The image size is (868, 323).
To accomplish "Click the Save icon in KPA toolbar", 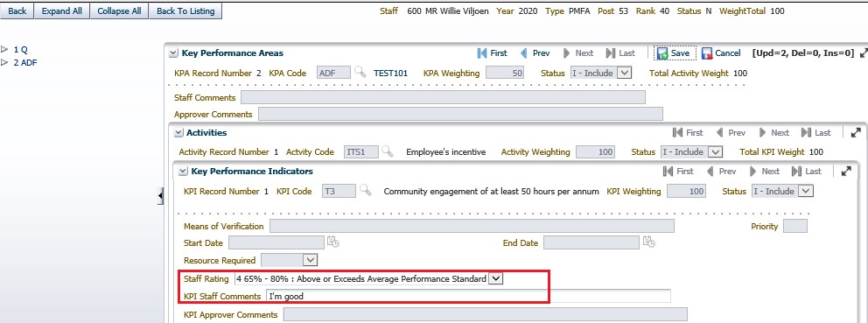I will pyautogui.click(x=662, y=53).
